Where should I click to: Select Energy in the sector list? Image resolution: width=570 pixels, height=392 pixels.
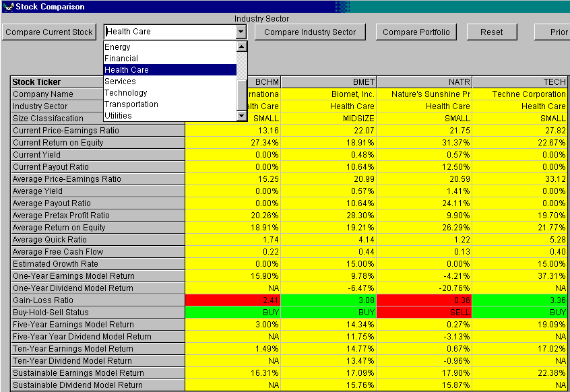[x=170, y=47]
